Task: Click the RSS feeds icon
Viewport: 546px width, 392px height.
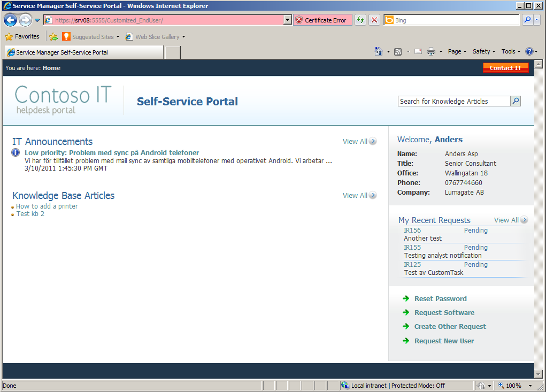Action: point(398,51)
